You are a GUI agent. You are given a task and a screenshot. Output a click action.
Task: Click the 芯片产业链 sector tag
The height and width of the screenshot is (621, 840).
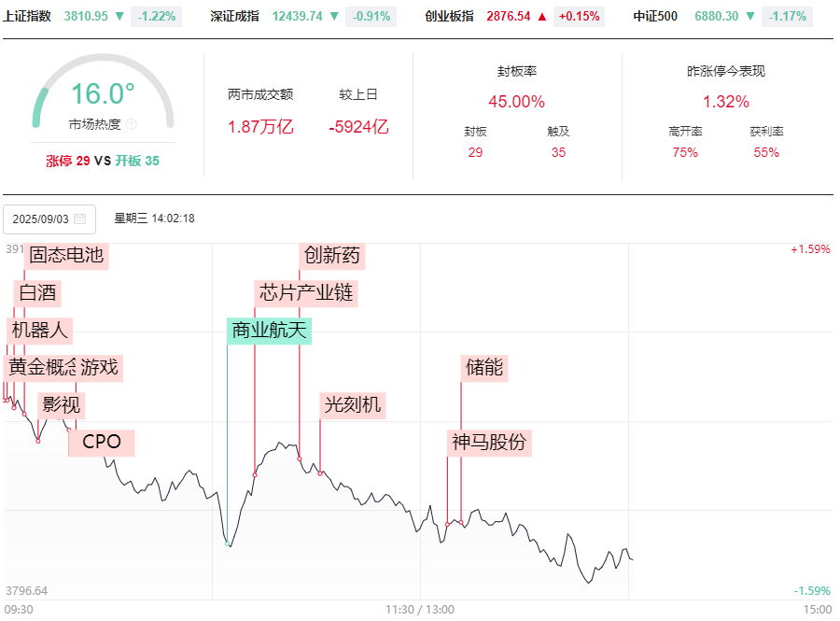[306, 292]
